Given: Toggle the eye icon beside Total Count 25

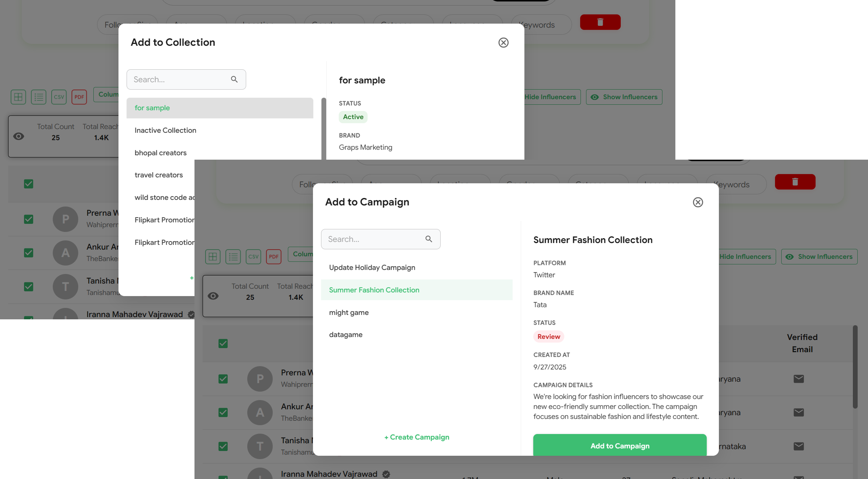Looking at the screenshot, I should (213, 296).
